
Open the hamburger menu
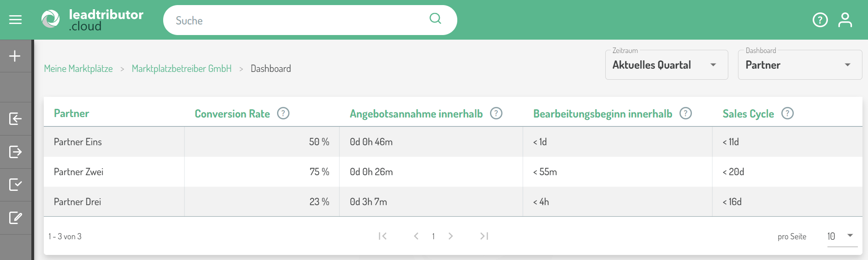coord(15,20)
